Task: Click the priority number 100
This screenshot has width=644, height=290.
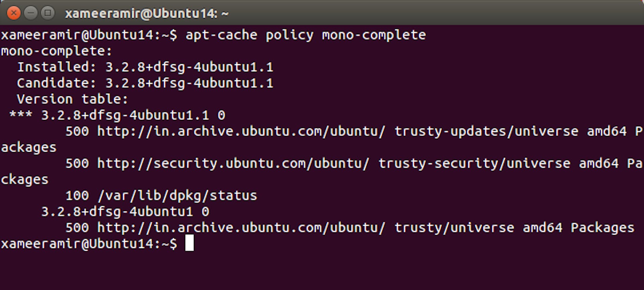Action: click(77, 196)
